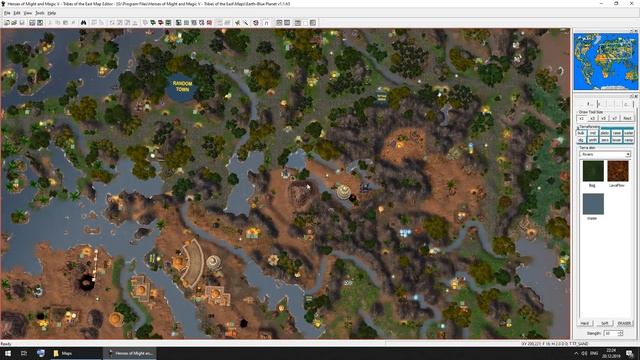
Task: Open the system tray volume icon
Action: click(x=584, y=353)
